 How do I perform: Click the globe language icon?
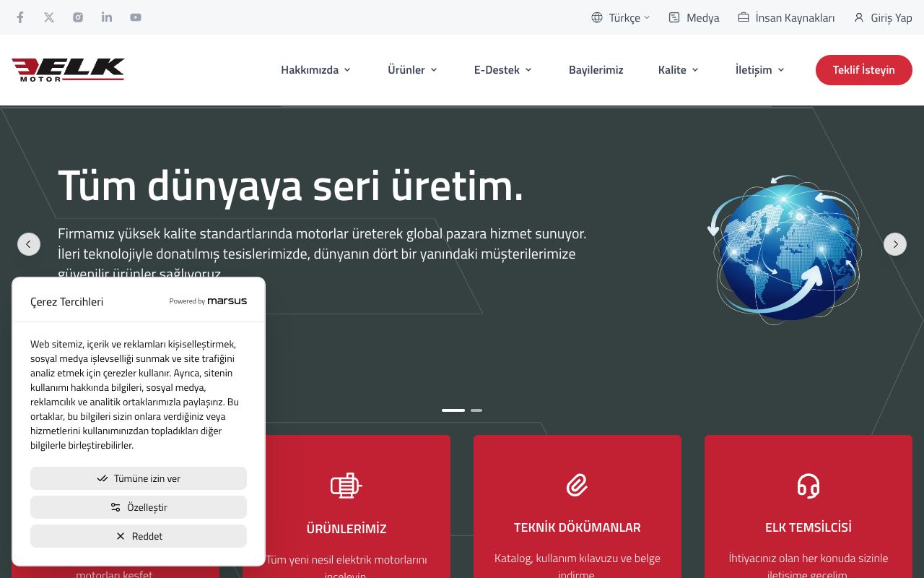point(597,17)
